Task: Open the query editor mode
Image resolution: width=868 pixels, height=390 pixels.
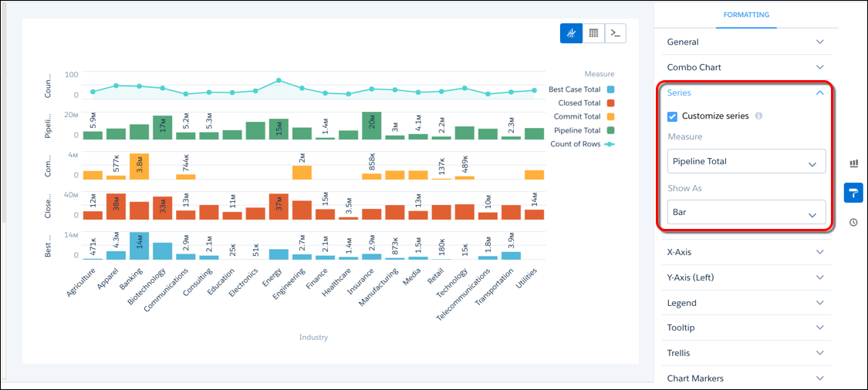Action: point(615,33)
